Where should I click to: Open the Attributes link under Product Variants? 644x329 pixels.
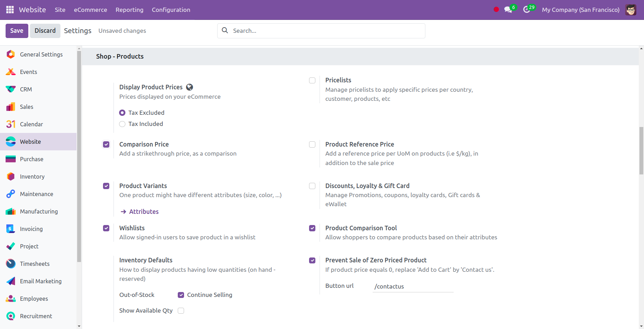tap(144, 211)
